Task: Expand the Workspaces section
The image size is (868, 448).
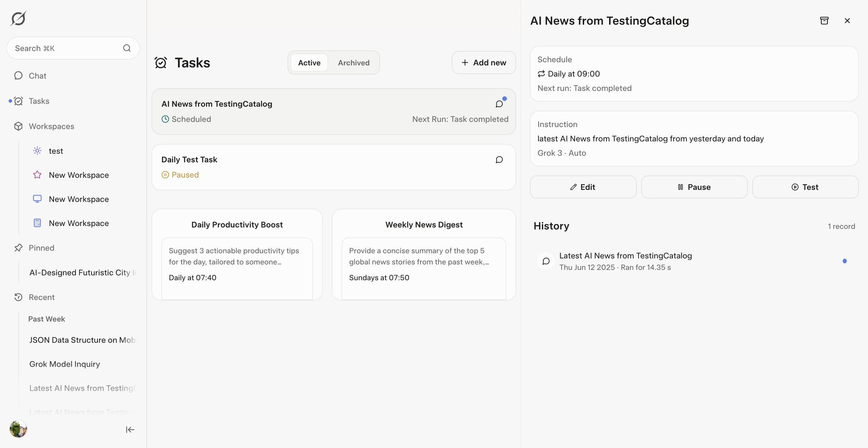Action: point(51,126)
